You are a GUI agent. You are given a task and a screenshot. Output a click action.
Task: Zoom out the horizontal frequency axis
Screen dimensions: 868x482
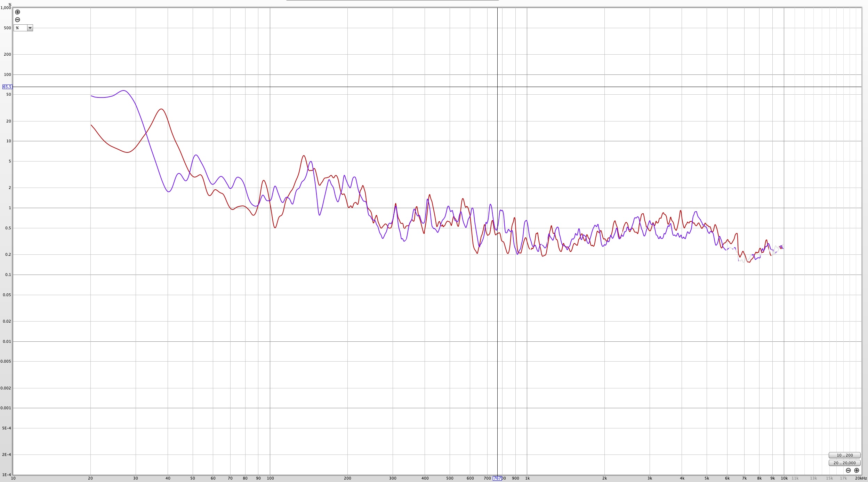(x=848, y=470)
